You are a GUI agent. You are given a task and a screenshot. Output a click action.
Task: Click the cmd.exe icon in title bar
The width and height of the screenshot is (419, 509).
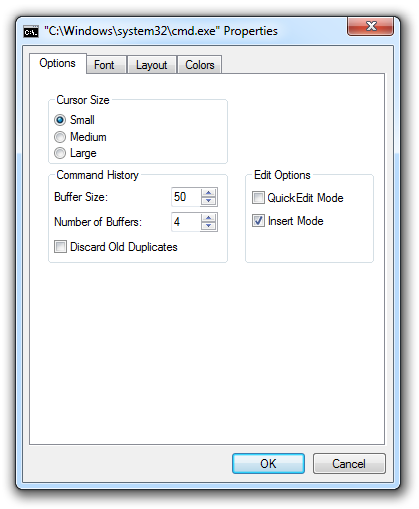tap(31, 32)
